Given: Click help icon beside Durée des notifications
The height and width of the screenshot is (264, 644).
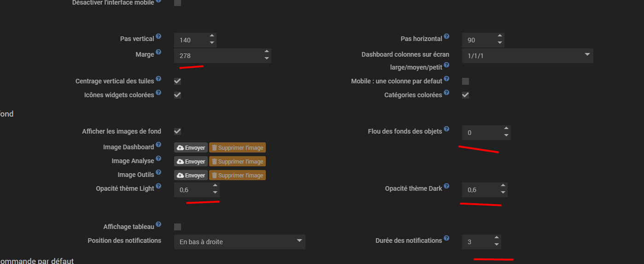Looking at the screenshot, I should click(446, 238).
